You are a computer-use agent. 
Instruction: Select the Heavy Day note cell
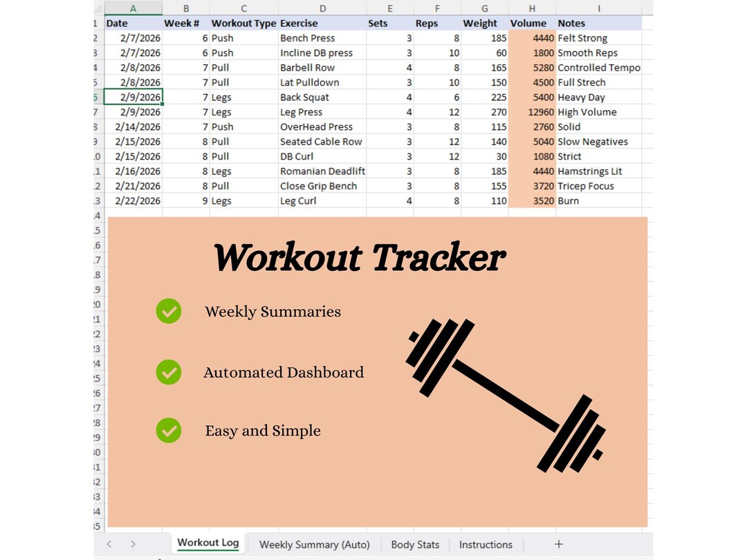coord(599,97)
